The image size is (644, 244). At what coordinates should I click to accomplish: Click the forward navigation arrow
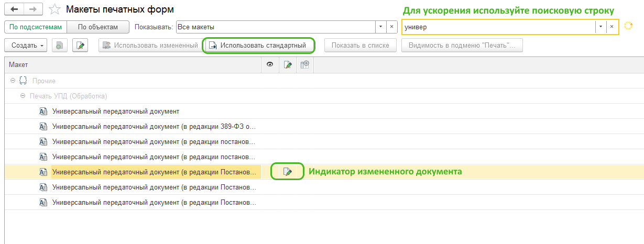pos(32,9)
